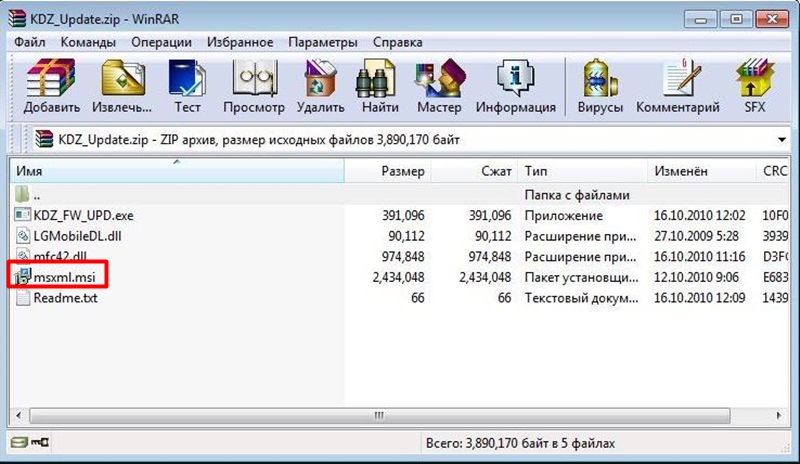Screen dimensions: 800x464
Task: Click the horizontal scrollbar right arrow
Action: click(779, 415)
